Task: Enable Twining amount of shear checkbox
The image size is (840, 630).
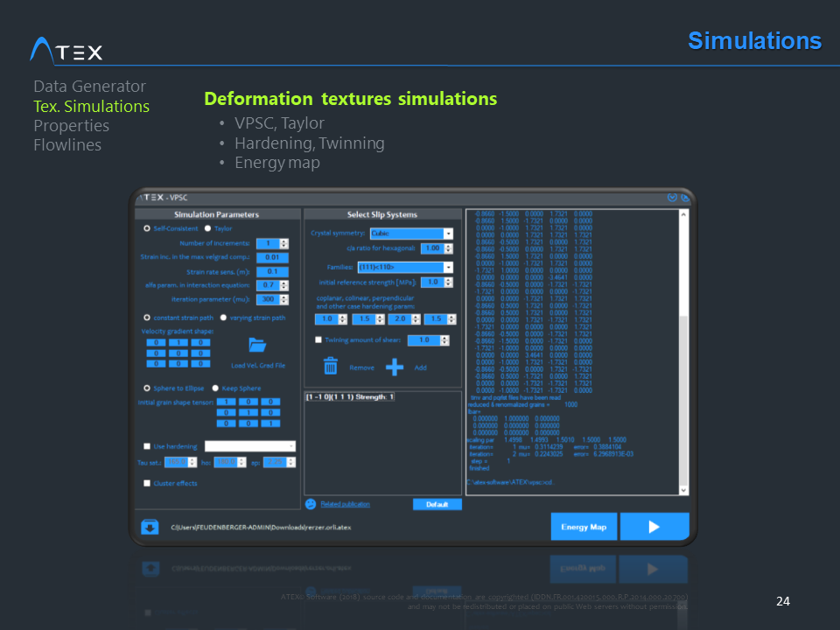Action: click(x=318, y=339)
